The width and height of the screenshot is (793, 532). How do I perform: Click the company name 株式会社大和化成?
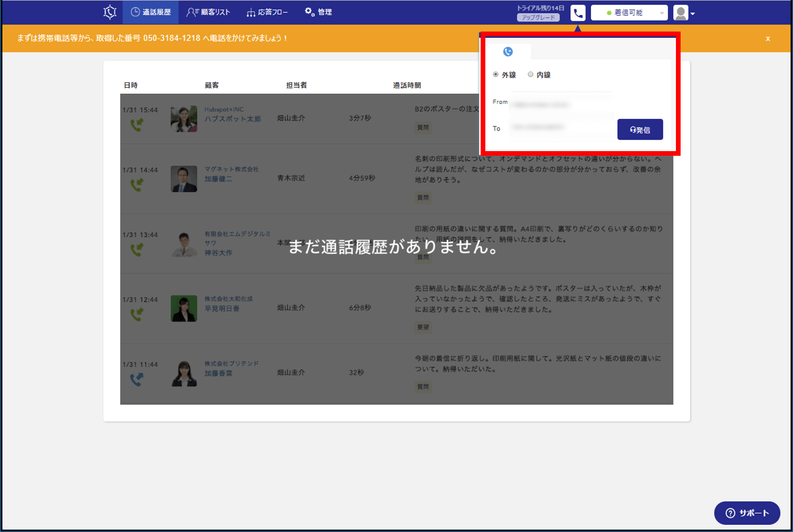point(228,299)
